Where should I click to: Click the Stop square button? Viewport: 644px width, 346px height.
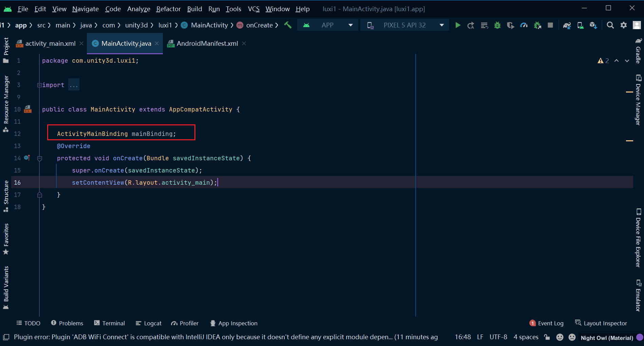coord(550,25)
